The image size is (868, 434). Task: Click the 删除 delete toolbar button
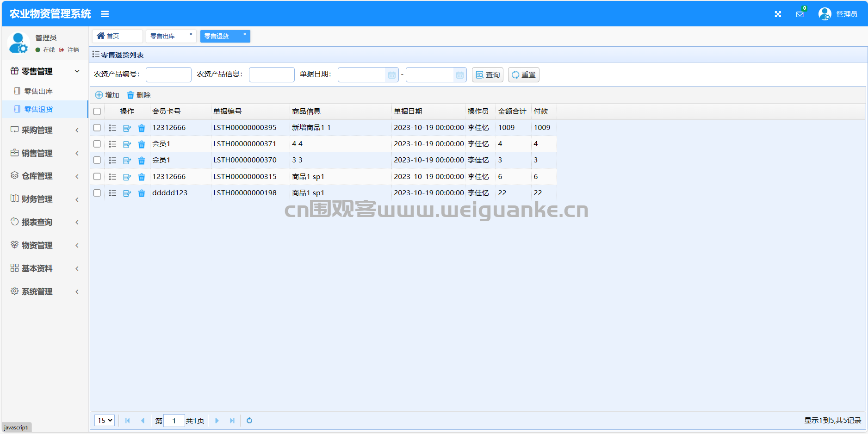[x=139, y=95]
